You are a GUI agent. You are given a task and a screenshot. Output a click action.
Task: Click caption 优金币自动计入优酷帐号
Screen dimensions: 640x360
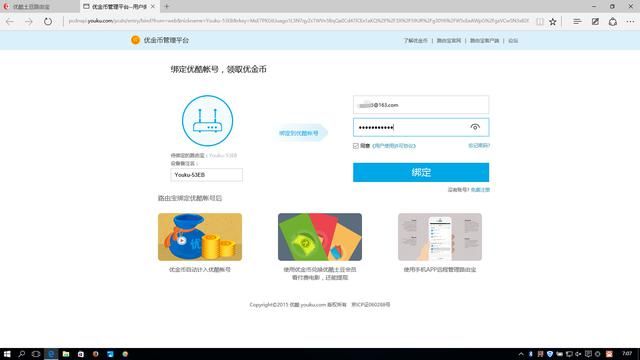tap(200, 269)
